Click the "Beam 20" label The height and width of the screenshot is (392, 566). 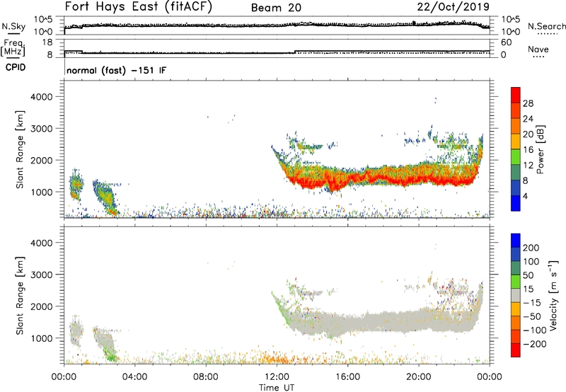[276, 8]
